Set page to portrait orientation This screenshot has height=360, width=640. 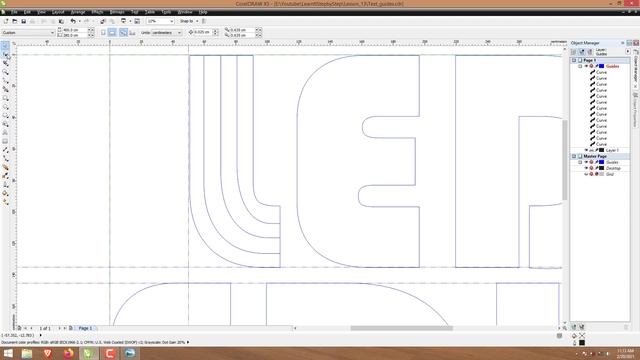(x=103, y=33)
